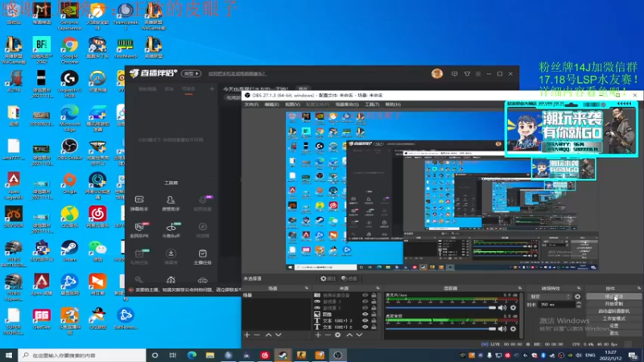Viewport: 644px width, 362px height.
Task: Click the taskbar search box
Action: [x=82, y=355]
